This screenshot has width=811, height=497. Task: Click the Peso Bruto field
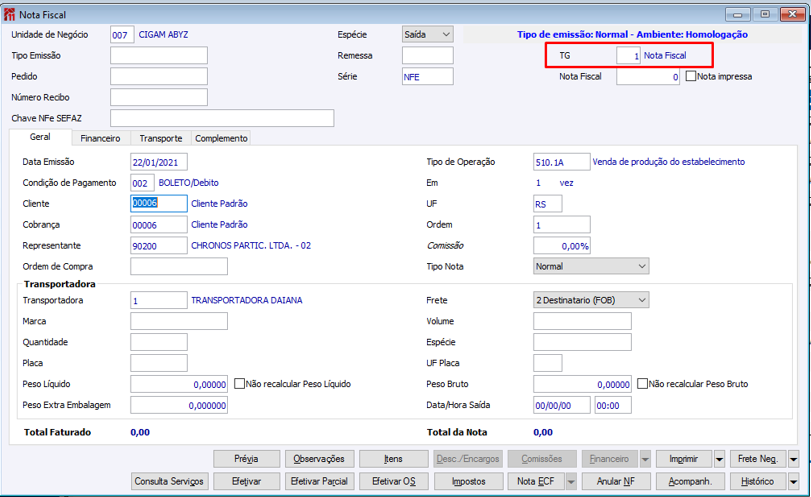tap(582, 384)
